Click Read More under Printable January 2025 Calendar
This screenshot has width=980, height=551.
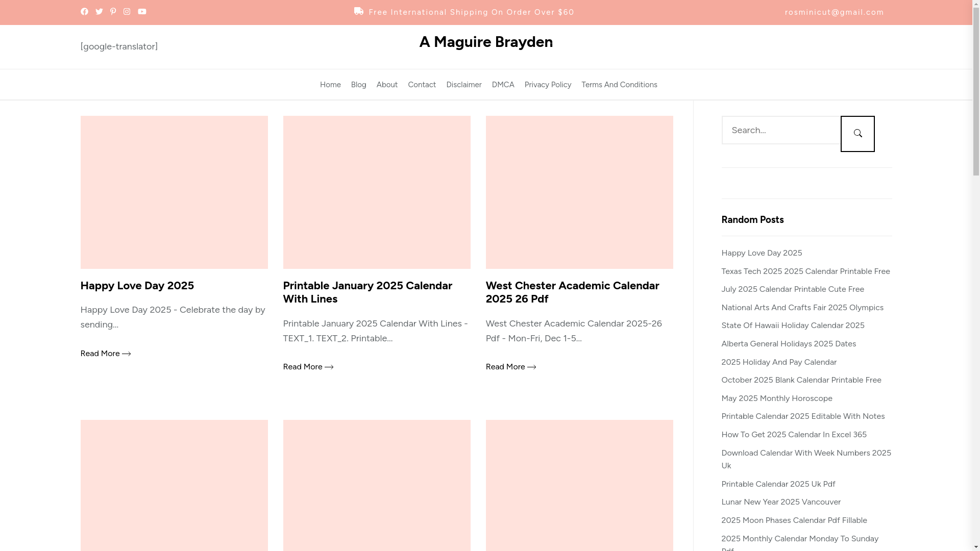tap(308, 367)
